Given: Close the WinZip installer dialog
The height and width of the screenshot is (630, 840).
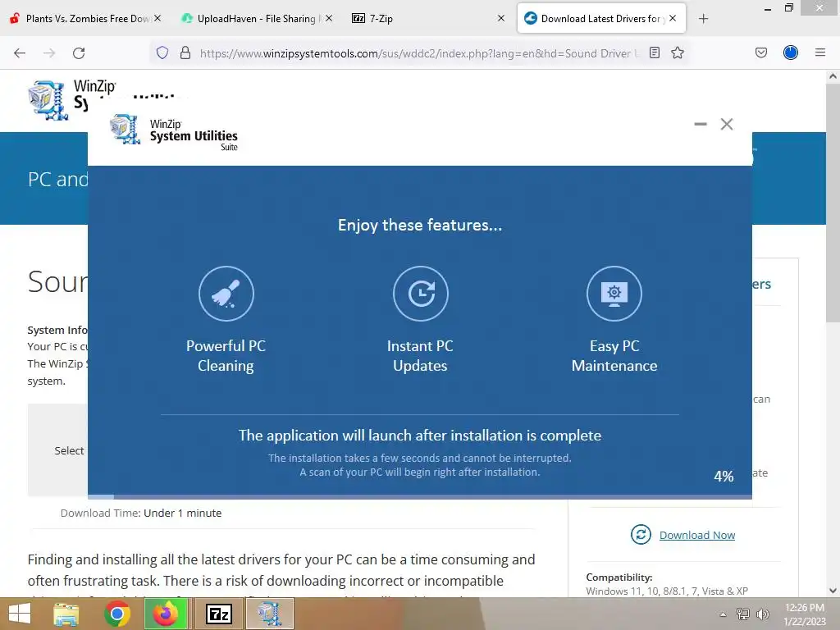Looking at the screenshot, I should (x=727, y=124).
